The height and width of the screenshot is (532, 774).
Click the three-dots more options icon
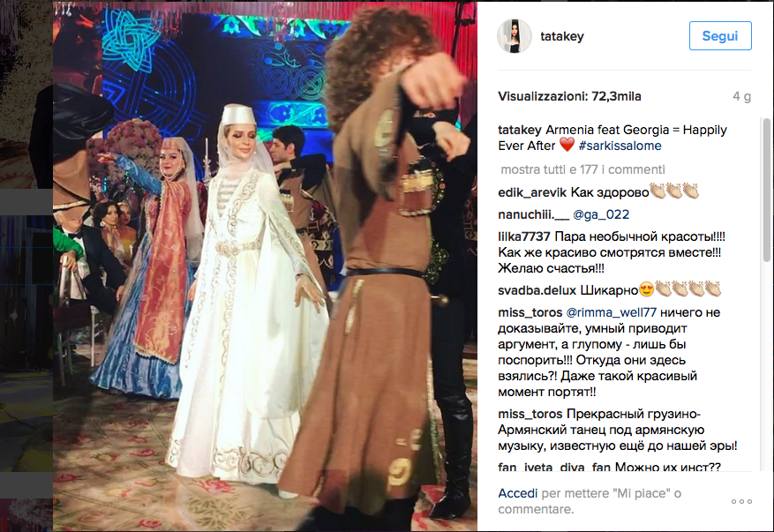tap(741, 501)
